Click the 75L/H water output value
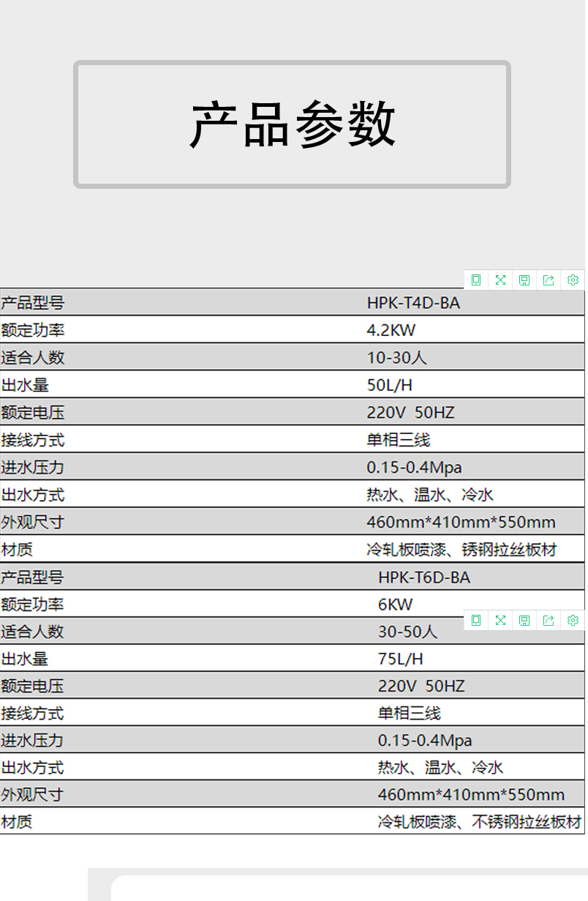588x901 pixels. coord(400,659)
